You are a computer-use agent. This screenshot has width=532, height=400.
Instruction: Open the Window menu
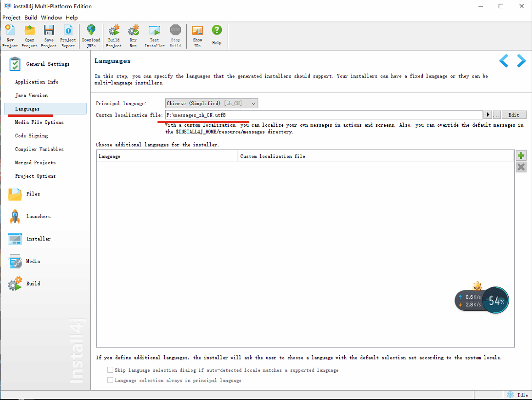click(52, 18)
